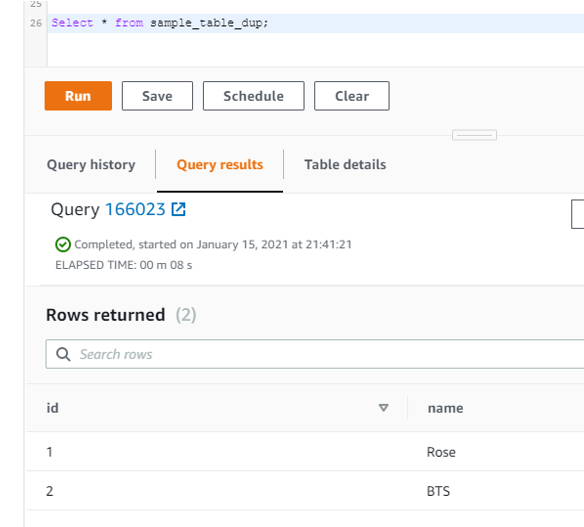Run the SQL query
Viewport: 584px width, 527px height.
click(78, 96)
